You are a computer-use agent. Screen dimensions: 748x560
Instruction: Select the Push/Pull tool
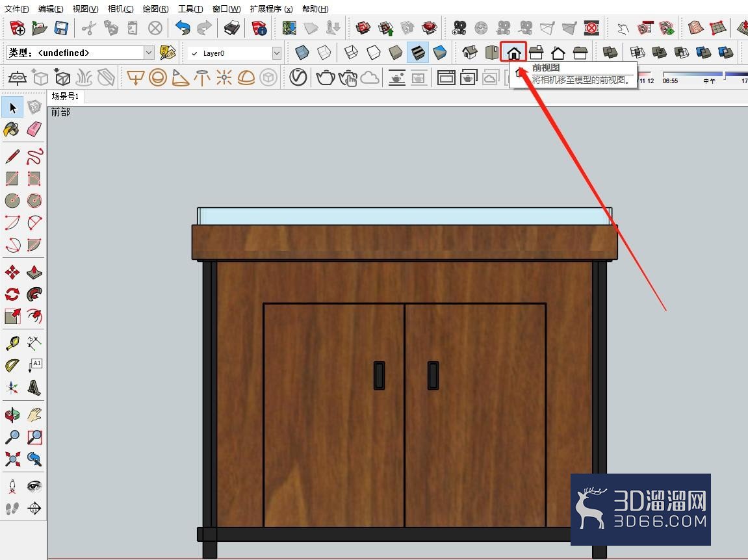[x=34, y=272]
